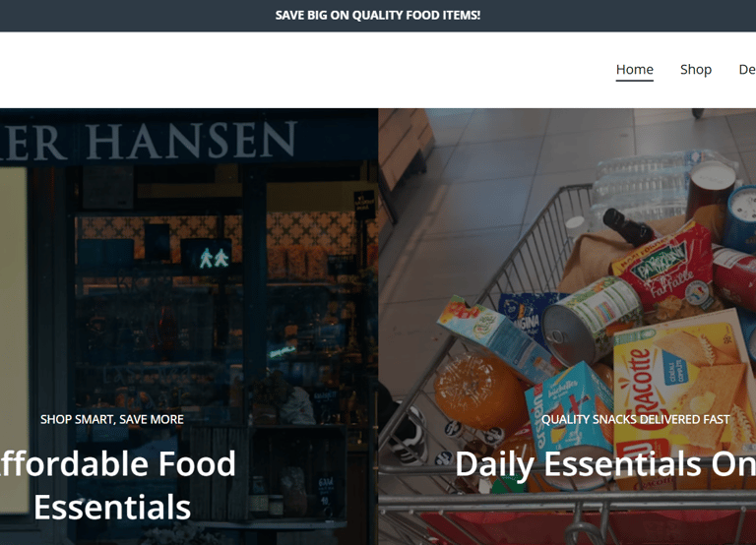Click the green pedestrian signal figures in storefront
The image size is (756, 545).
click(x=214, y=259)
